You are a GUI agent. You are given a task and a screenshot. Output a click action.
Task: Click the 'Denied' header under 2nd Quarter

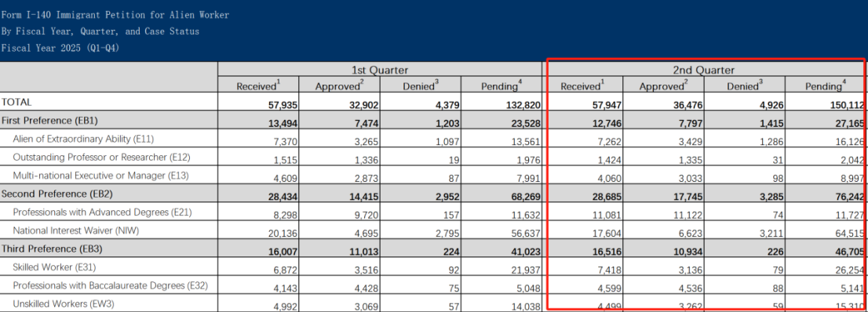(744, 85)
